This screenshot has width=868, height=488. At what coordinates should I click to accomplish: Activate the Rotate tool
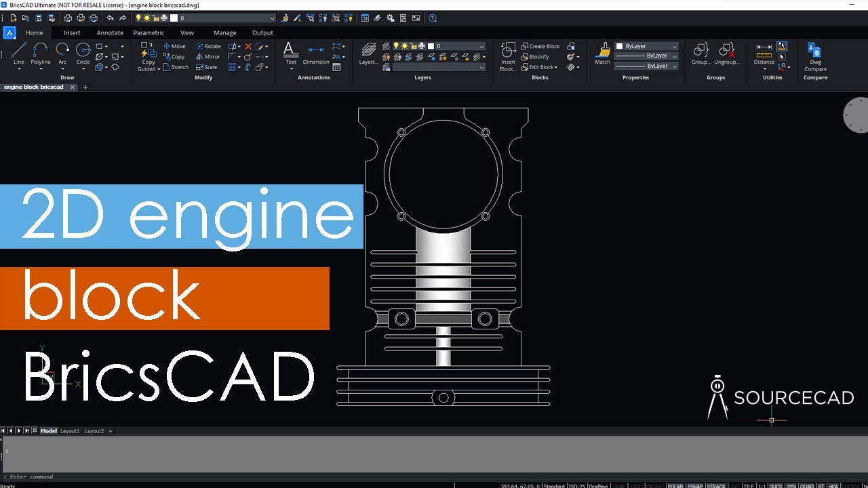coord(209,46)
